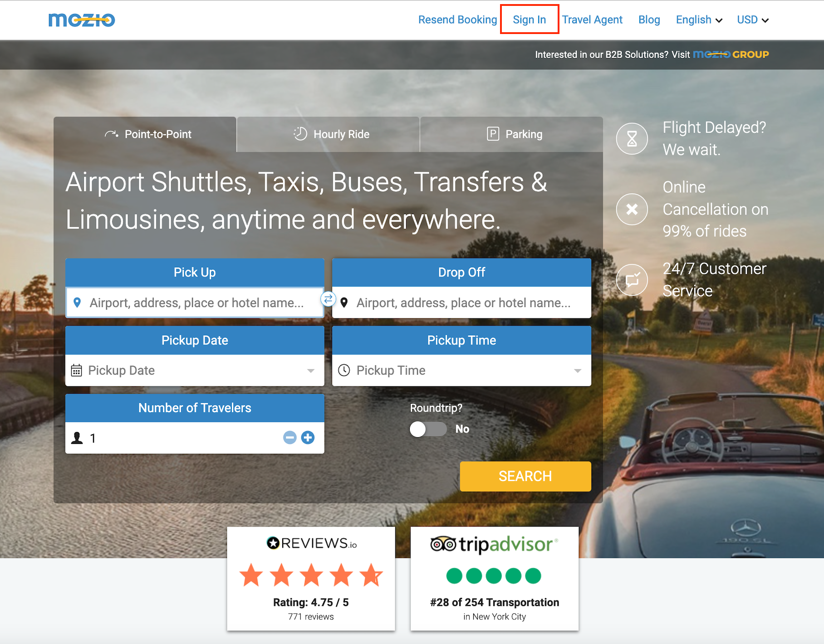Click the swap pickup and dropoff icon
Image resolution: width=824 pixels, height=644 pixels.
[328, 299]
